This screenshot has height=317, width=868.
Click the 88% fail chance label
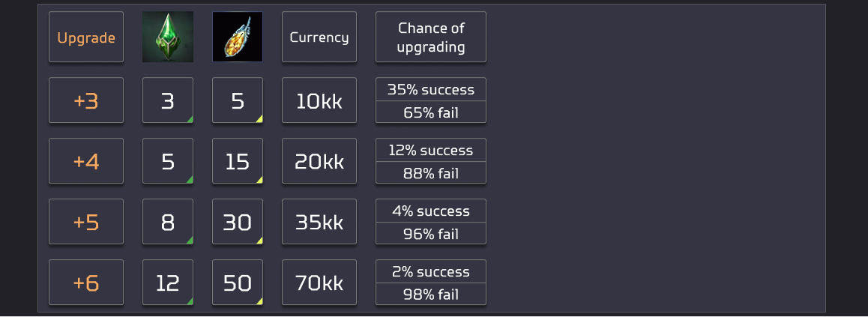pyautogui.click(x=431, y=173)
